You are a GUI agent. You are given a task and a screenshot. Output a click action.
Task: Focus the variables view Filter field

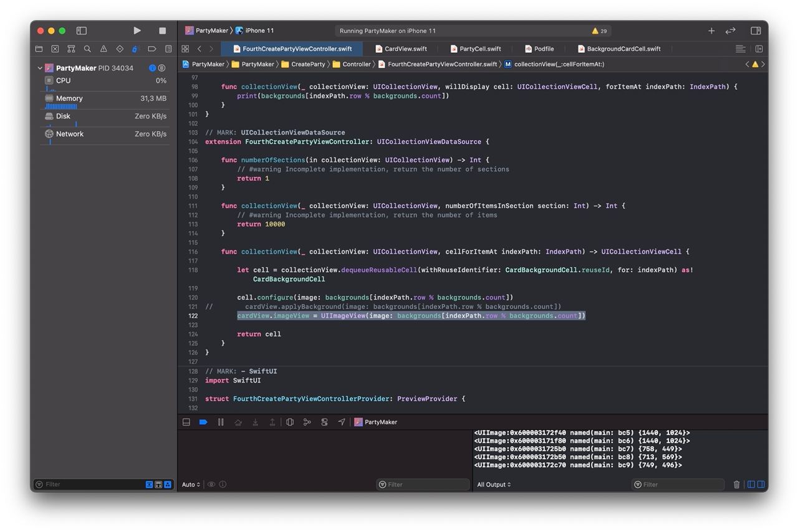pyautogui.click(x=423, y=485)
